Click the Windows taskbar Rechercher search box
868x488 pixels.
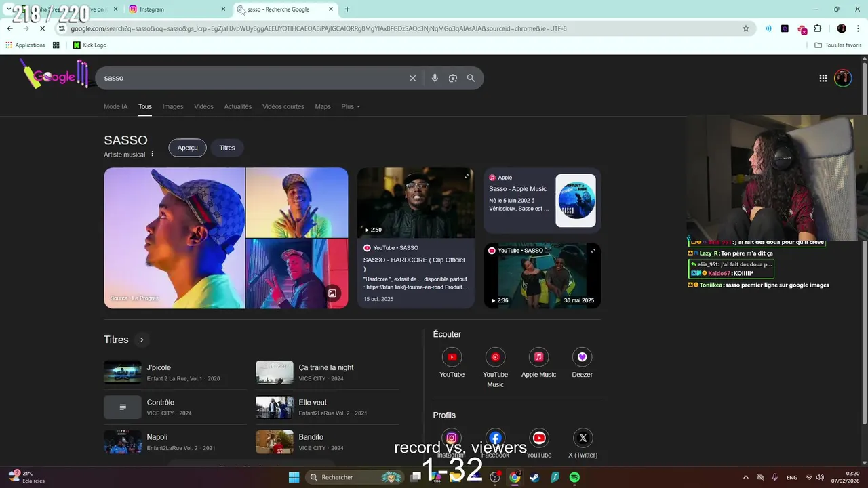click(x=354, y=477)
